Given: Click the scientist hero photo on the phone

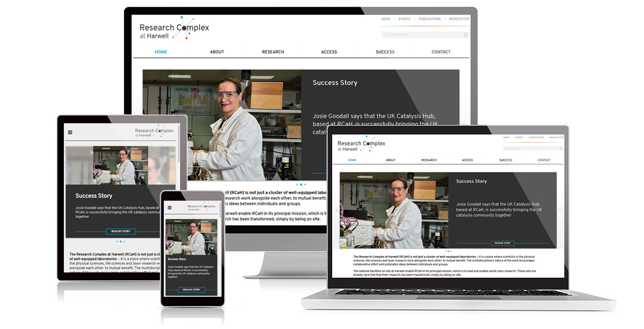Looking at the screenshot, I should (192, 237).
